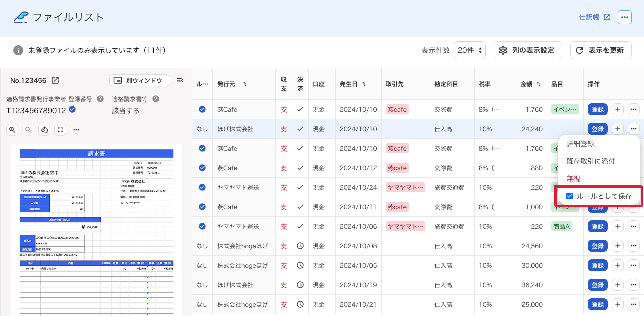Click the clock status icon in 2024/10/19 row
This screenshot has height=316, width=644.
300,285
